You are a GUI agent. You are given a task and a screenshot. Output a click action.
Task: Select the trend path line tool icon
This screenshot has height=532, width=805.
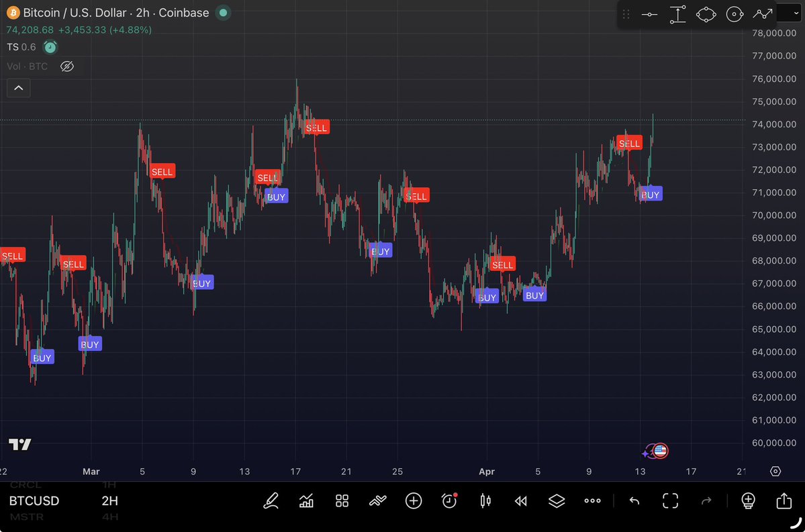click(x=763, y=14)
